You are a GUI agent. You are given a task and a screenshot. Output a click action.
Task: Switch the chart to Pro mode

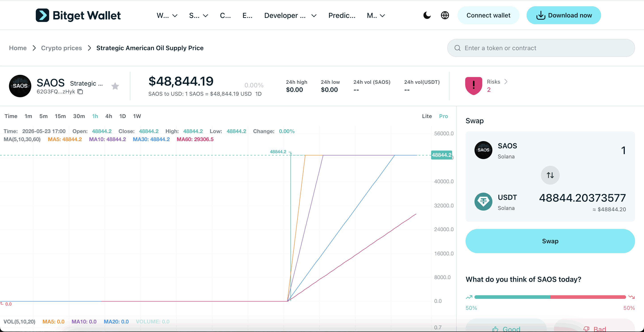(x=443, y=116)
